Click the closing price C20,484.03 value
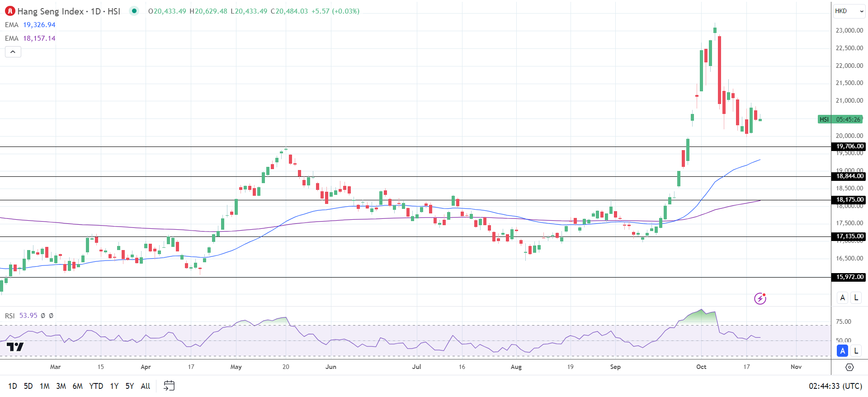Viewport: 868px width, 397px height. [x=289, y=11]
